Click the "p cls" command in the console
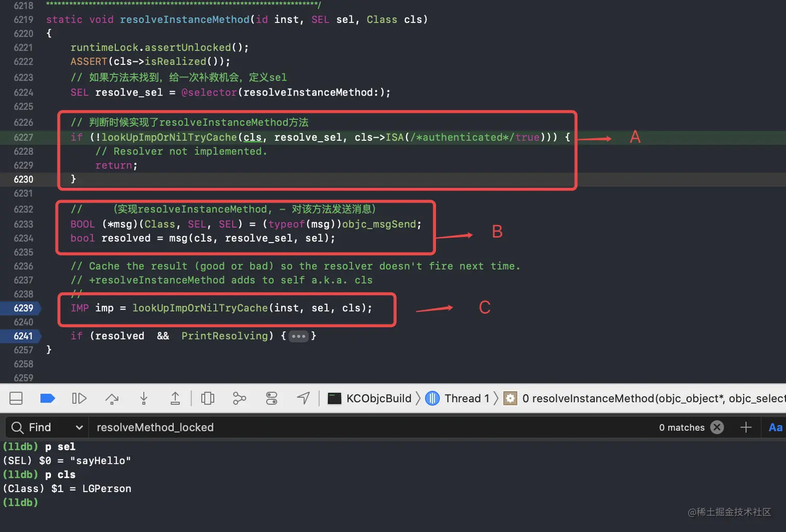 point(60,475)
